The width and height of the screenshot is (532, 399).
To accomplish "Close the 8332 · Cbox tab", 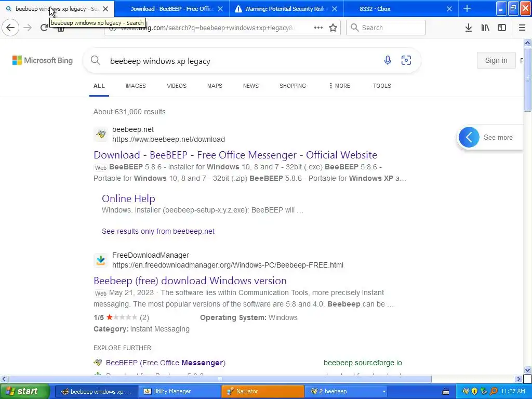I will coord(449,9).
